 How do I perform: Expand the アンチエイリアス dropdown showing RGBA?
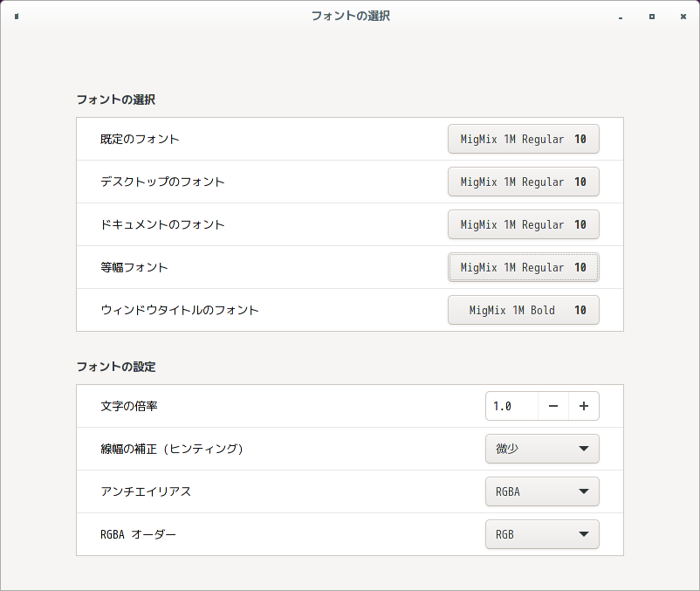click(542, 491)
